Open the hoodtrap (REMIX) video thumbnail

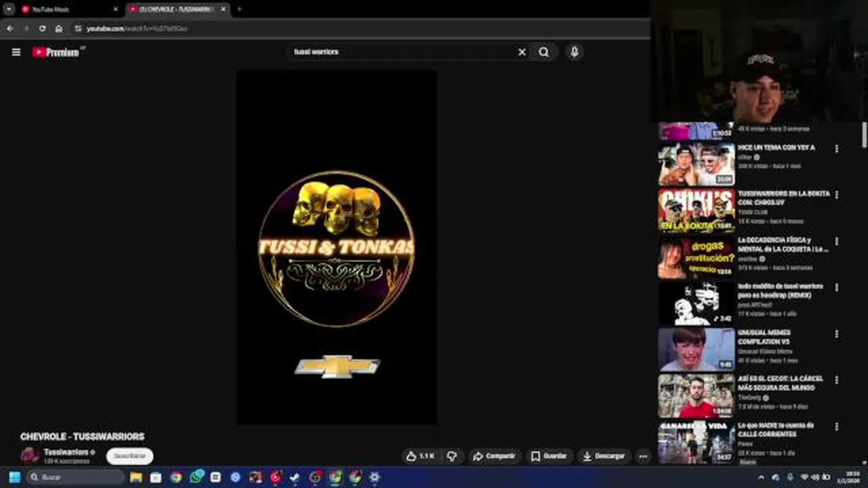[696, 304]
